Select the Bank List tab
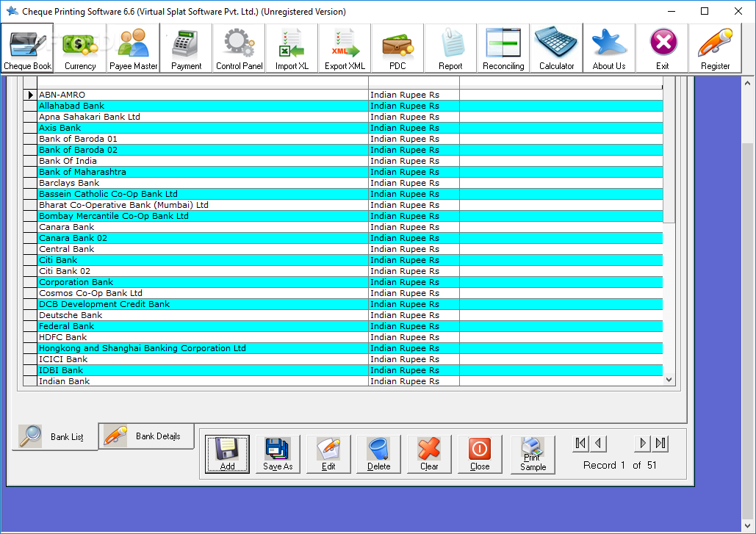756x534 pixels. 54,436
